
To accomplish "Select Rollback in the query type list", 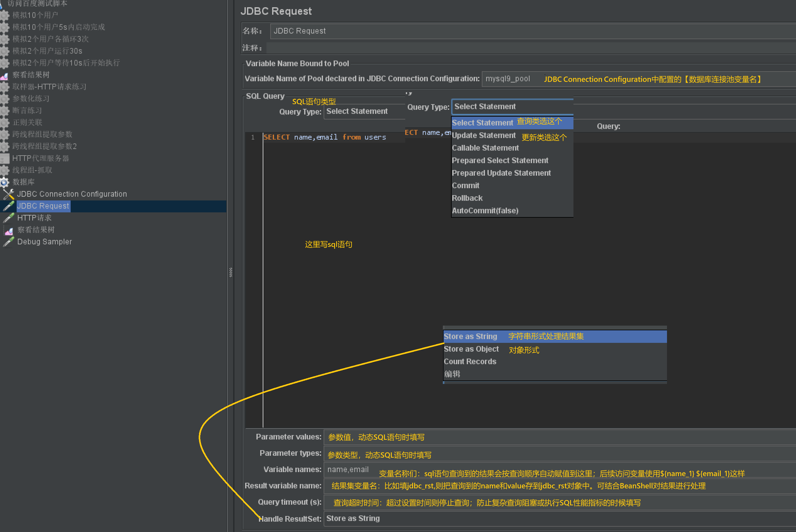I will [467, 198].
